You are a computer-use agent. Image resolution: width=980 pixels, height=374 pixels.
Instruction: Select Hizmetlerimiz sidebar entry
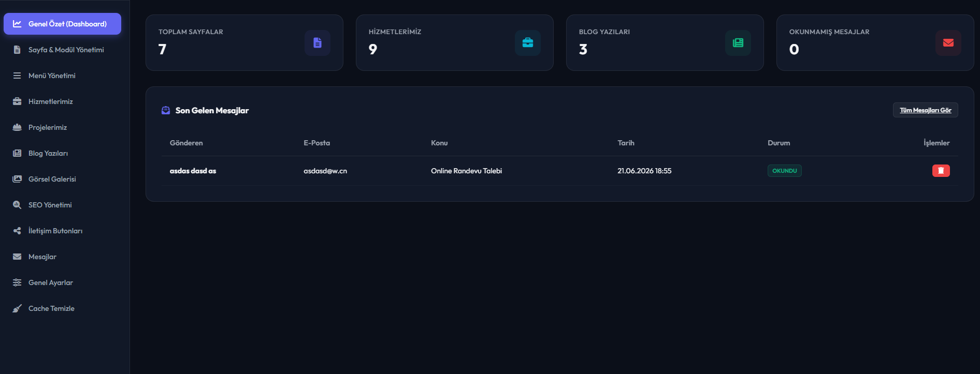[x=62, y=101]
